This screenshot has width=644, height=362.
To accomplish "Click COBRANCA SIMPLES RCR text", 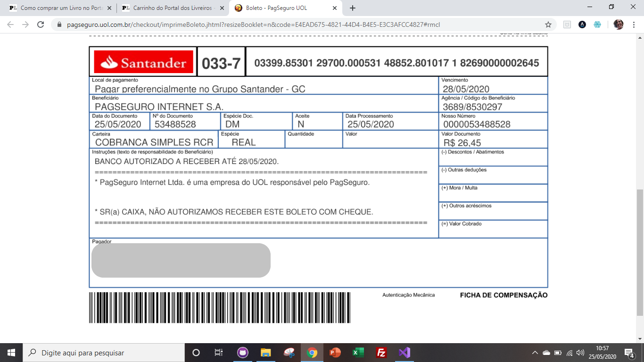I will [154, 142].
